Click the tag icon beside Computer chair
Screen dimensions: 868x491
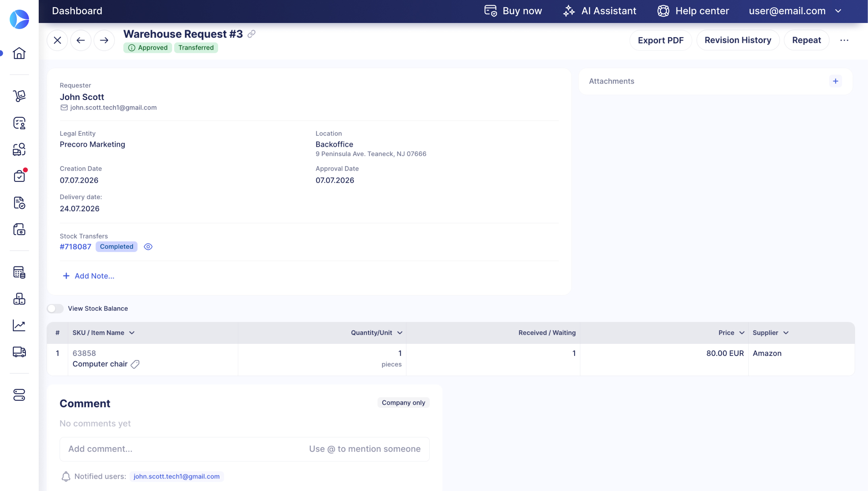point(135,364)
